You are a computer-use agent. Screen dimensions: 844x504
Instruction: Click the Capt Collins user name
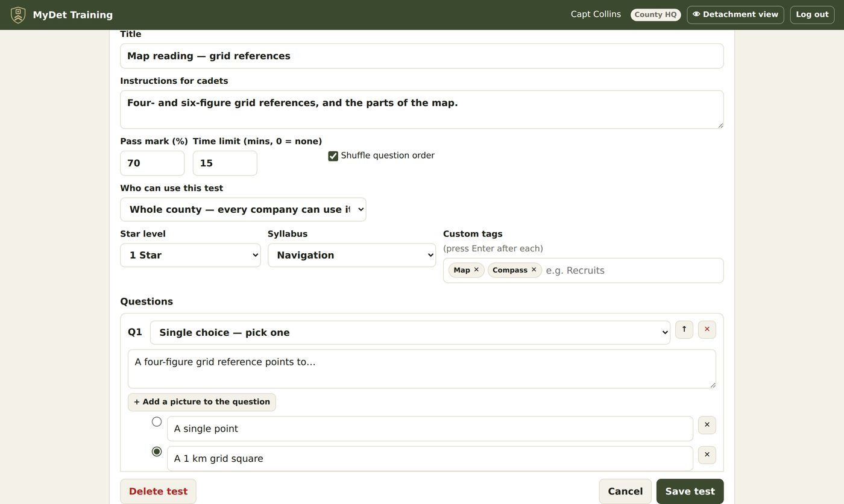click(x=596, y=14)
